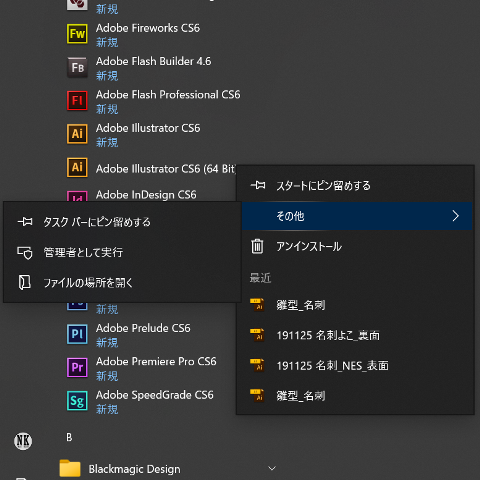Select アンインストール in context menu
480x480 pixels.
tap(355, 247)
